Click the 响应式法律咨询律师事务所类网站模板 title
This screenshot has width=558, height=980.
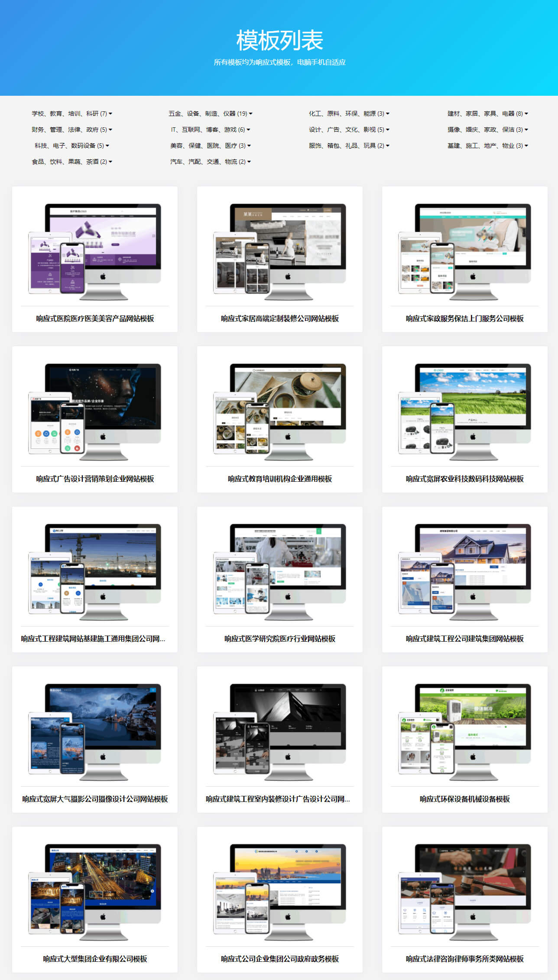pyautogui.click(x=465, y=959)
